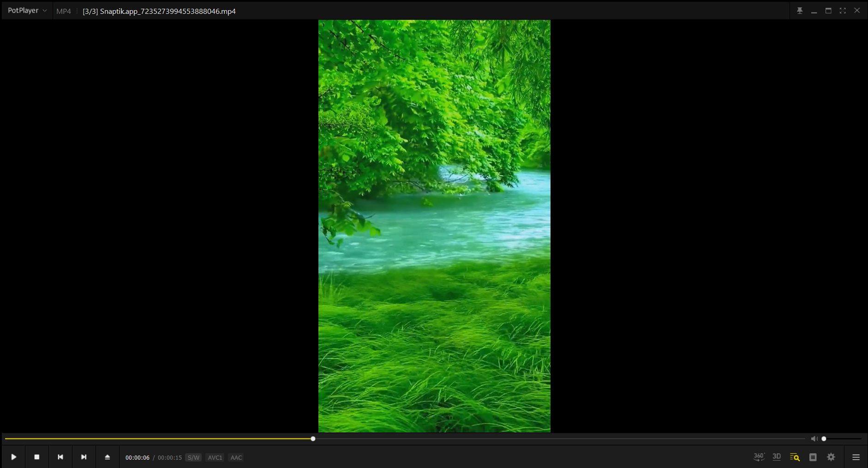The height and width of the screenshot is (468, 868).
Task: Open a file with the eject icon
Action: 108,457
